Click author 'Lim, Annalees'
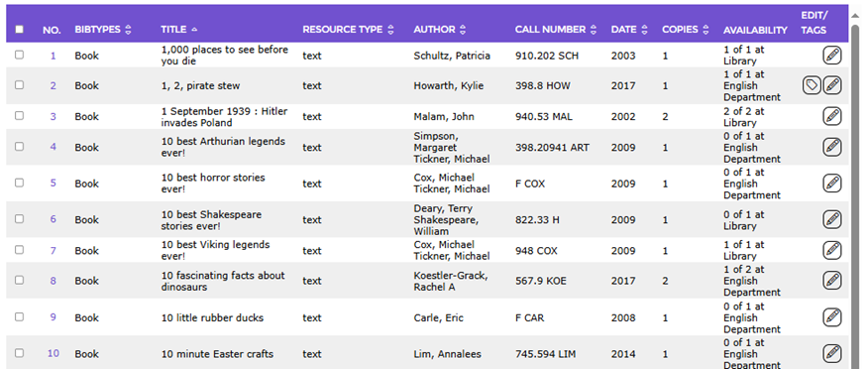The image size is (868, 369). click(x=447, y=353)
